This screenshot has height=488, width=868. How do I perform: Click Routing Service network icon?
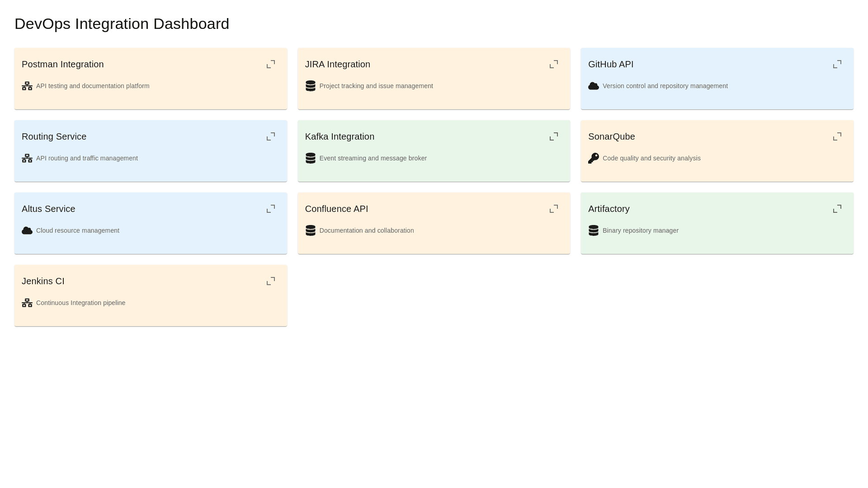coord(27,158)
